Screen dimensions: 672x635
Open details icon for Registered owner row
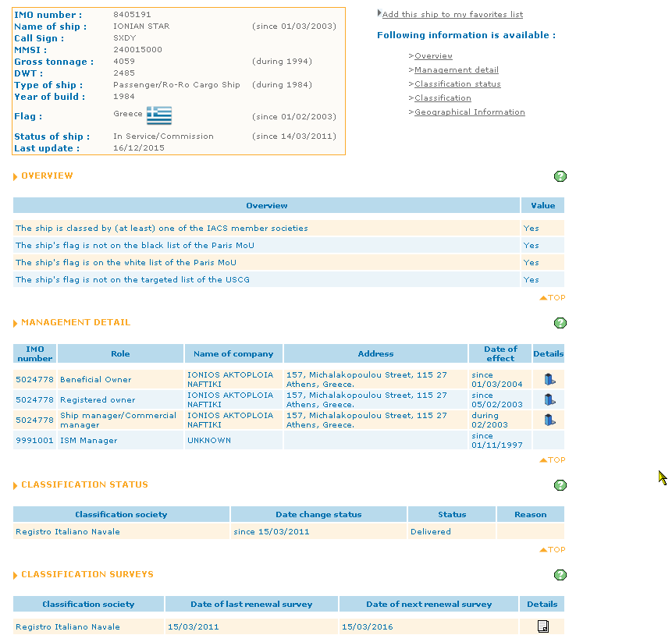(x=549, y=400)
